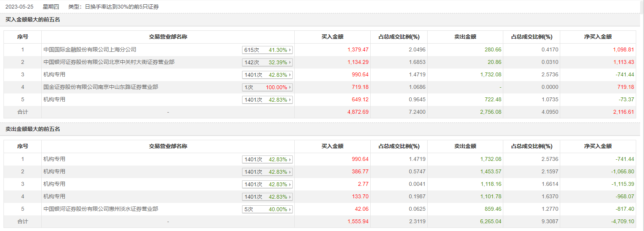The width and height of the screenshot is (644, 231).
Task: Click 卖出金额 column header in sell table
Action: [x=465, y=146]
